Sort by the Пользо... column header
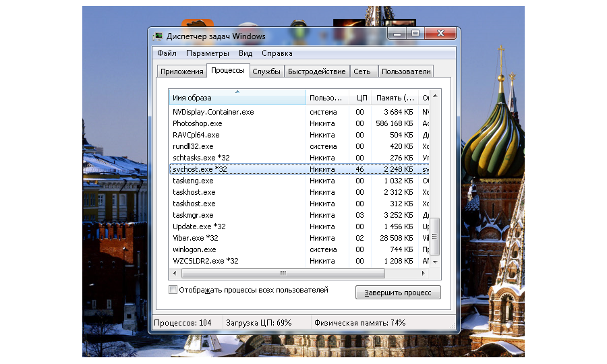Image resolution: width=607 pixels, height=364 pixels. coord(328,98)
